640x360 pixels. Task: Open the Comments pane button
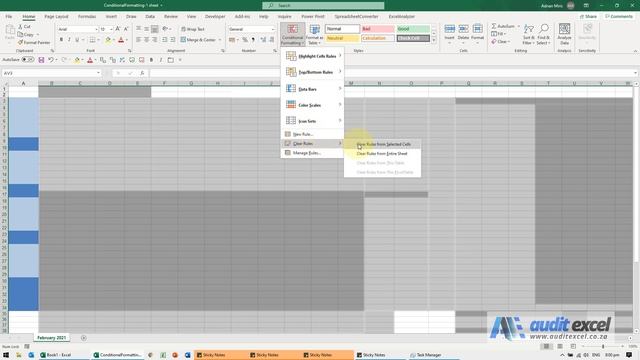click(x=619, y=16)
